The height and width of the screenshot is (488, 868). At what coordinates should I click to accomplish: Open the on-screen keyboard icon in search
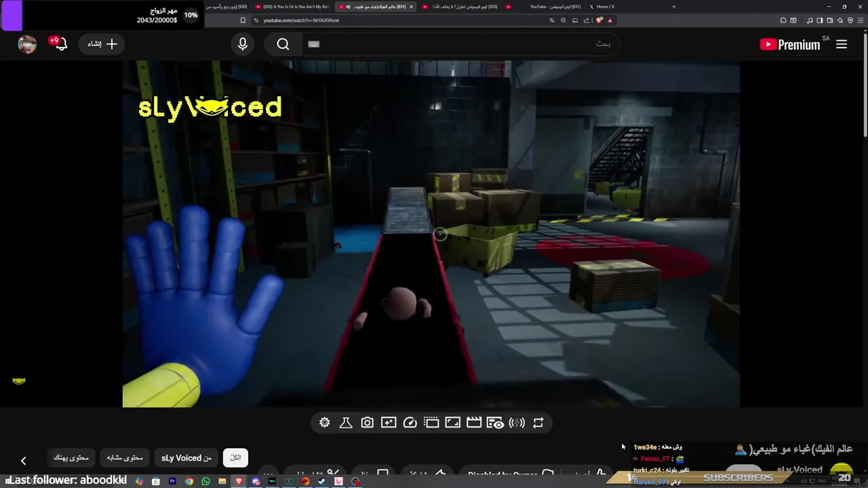313,44
